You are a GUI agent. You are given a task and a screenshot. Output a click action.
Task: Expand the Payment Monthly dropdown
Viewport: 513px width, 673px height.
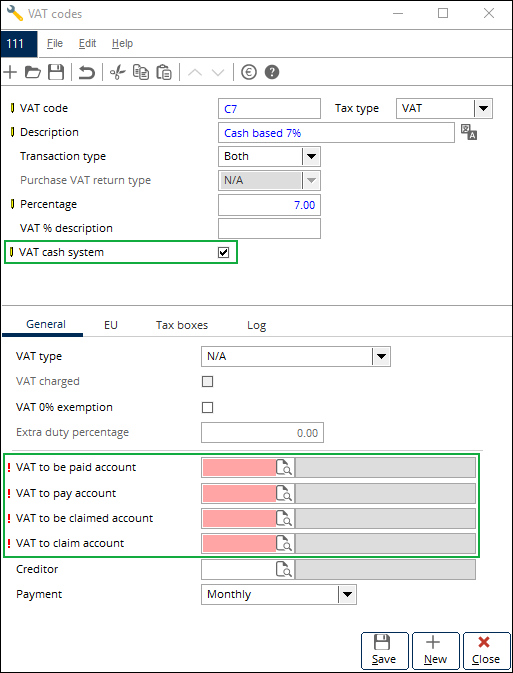click(x=347, y=594)
